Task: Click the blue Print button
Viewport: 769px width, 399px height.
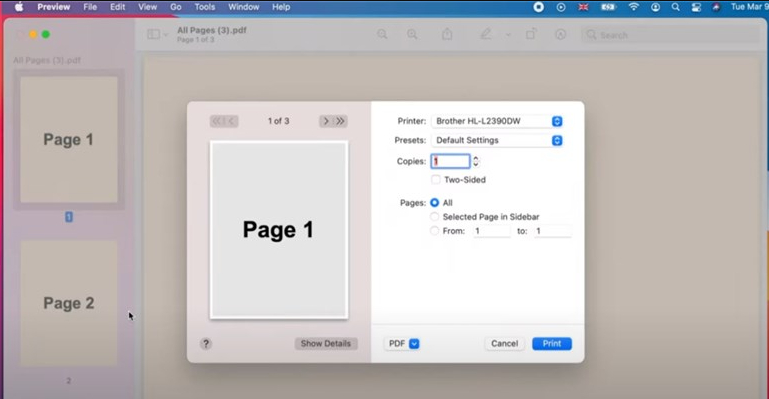Action: 552,344
